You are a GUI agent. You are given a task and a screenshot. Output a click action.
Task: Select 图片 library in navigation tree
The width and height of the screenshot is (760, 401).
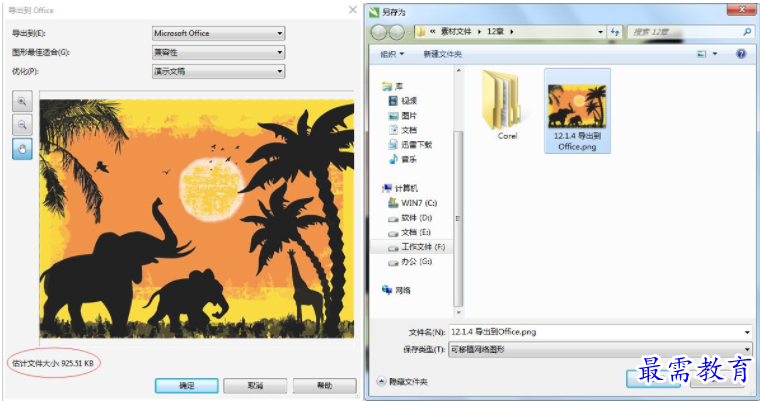tap(403, 115)
